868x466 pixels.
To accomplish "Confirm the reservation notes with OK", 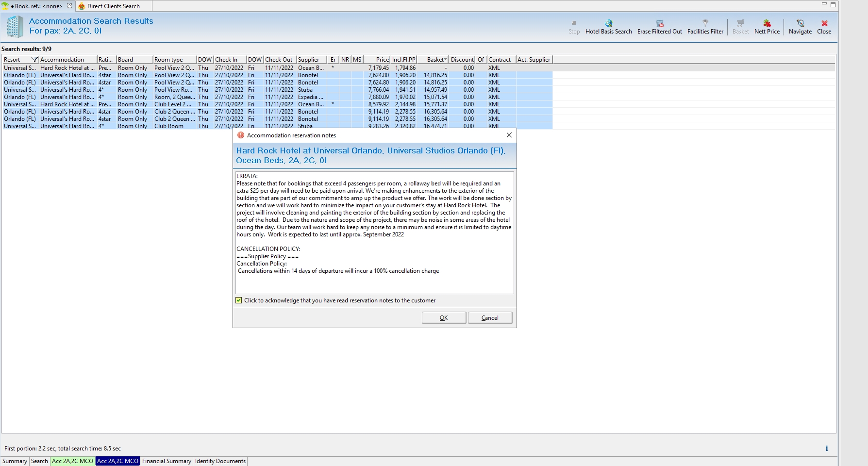I will click(444, 318).
